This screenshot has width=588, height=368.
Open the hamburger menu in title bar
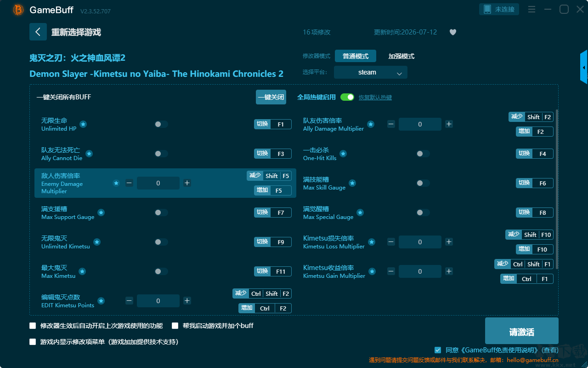531,9
